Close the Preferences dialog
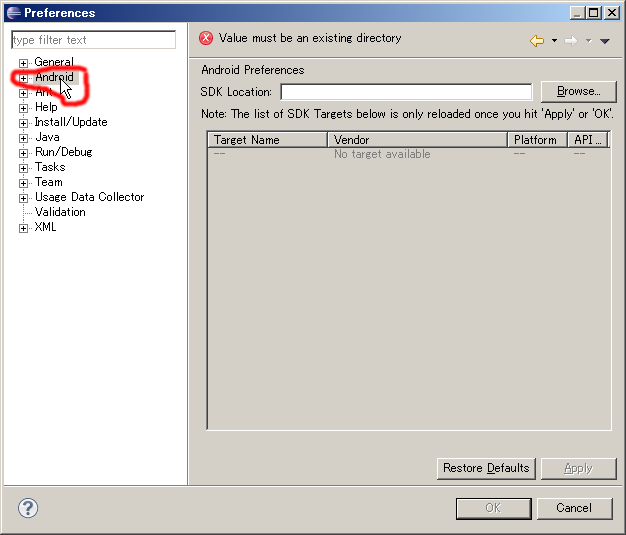The height and width of the screenshot is (535, 626). click(x=612, y=13)
